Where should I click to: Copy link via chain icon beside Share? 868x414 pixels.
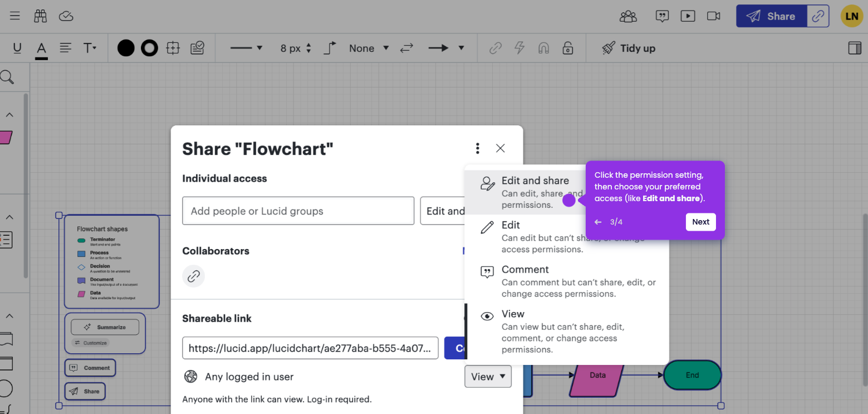click(818, 16)
